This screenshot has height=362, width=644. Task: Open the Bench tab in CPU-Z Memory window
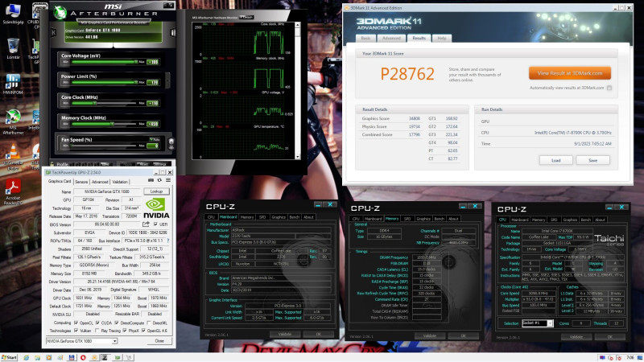(439, 219)
